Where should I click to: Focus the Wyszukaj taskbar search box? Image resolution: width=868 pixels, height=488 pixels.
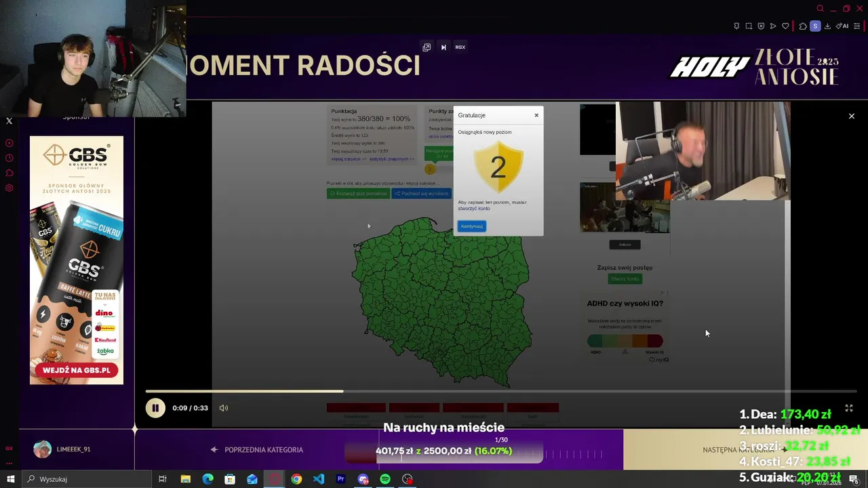click(x=86, y=479)
